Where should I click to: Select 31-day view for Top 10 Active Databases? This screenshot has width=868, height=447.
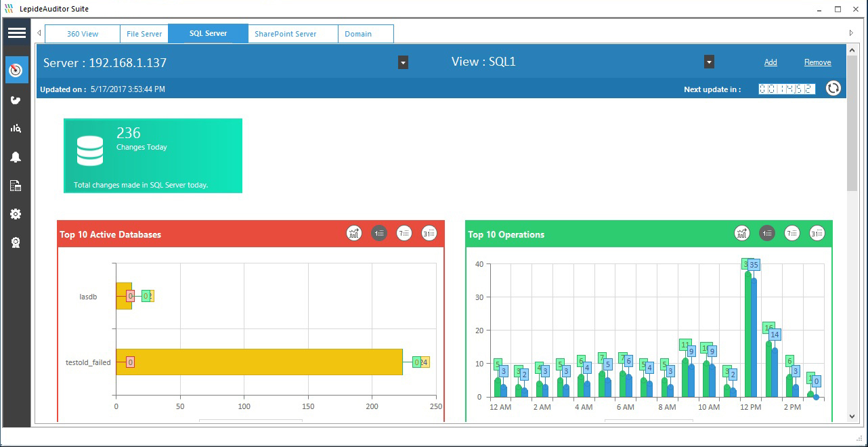[429, 234]
